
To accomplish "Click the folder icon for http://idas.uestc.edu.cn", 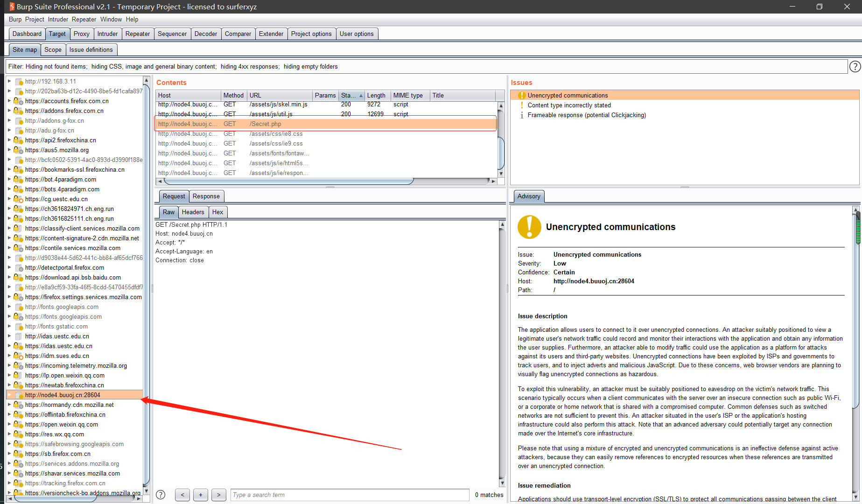I will click(19, 336).
